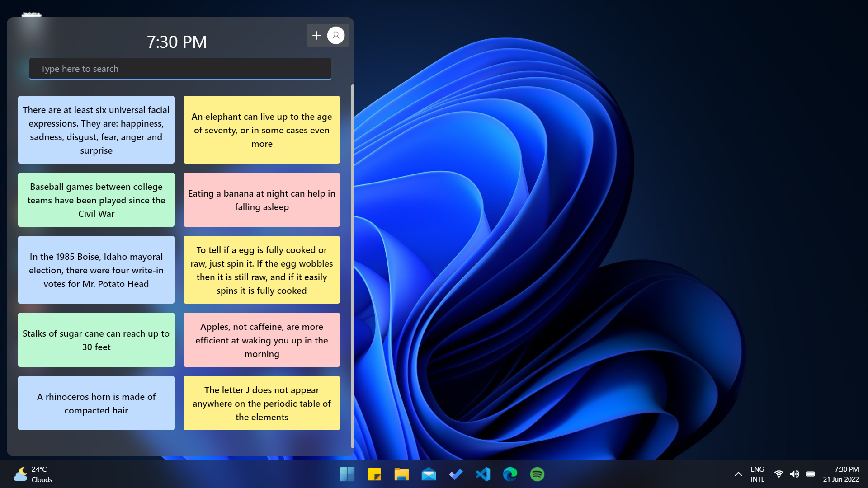Open Visual Studio Code icon
This screenshot has width=868, height=488.
tap(483, 474)
